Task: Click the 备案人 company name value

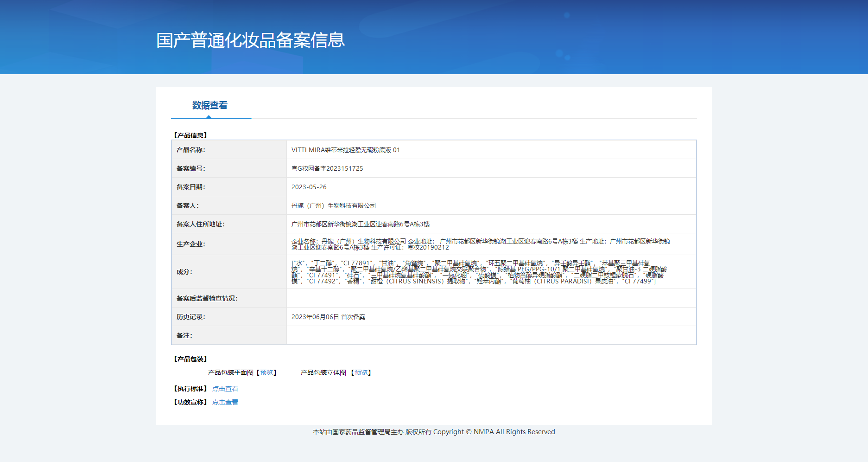Action: [x=333, y=205]
